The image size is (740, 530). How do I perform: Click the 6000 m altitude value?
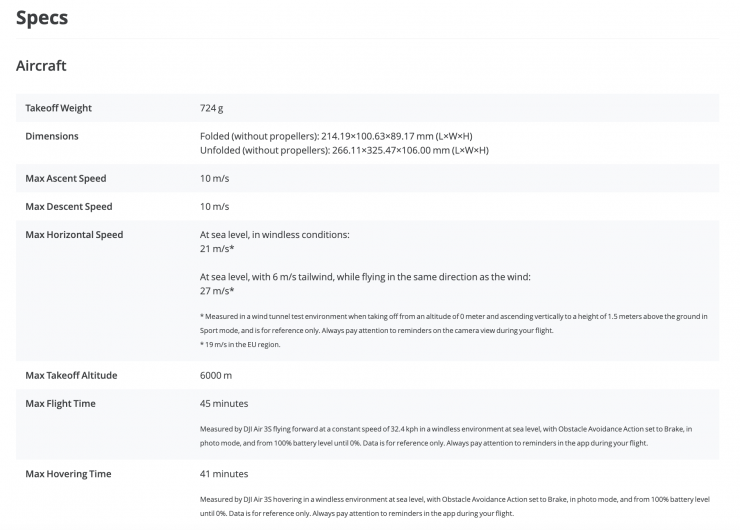216,375
